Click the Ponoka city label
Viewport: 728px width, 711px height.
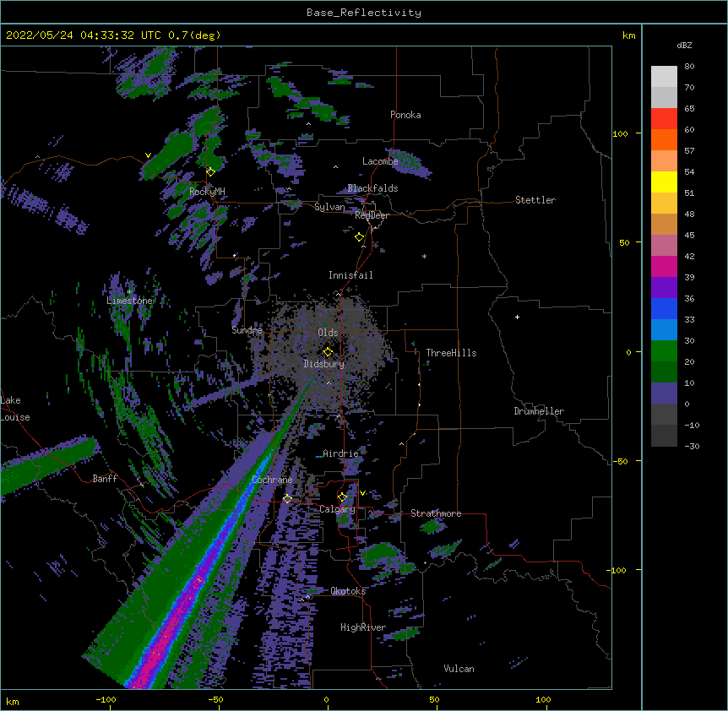tap(405, 115)
